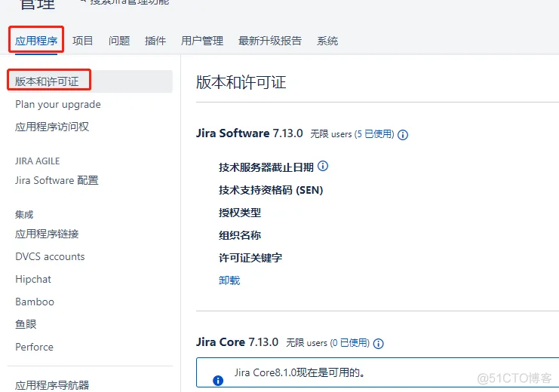Open 应用程序访问权 in the sidebar

[x=52, y=127]
